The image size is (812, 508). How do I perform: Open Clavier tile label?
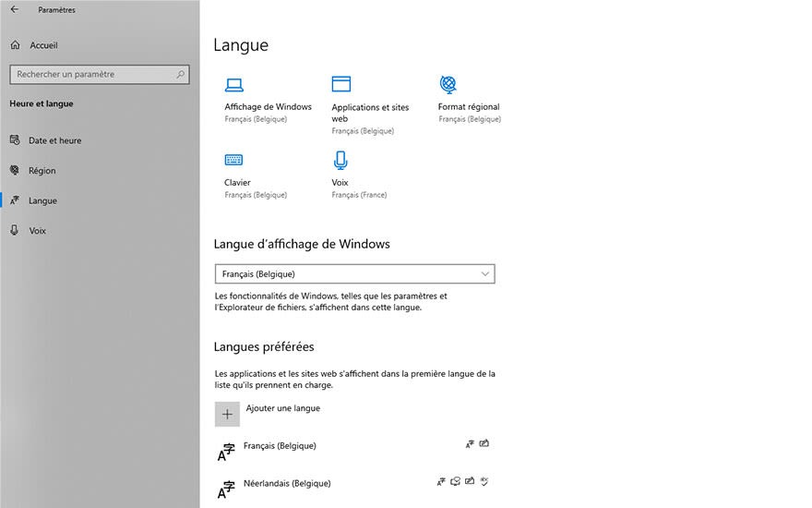point(237,183)
